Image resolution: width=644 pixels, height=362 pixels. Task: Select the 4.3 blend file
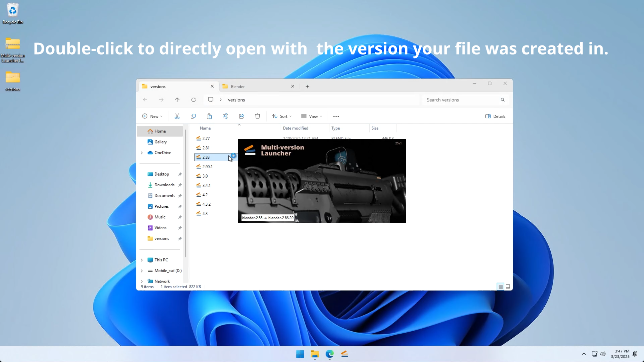205,214
